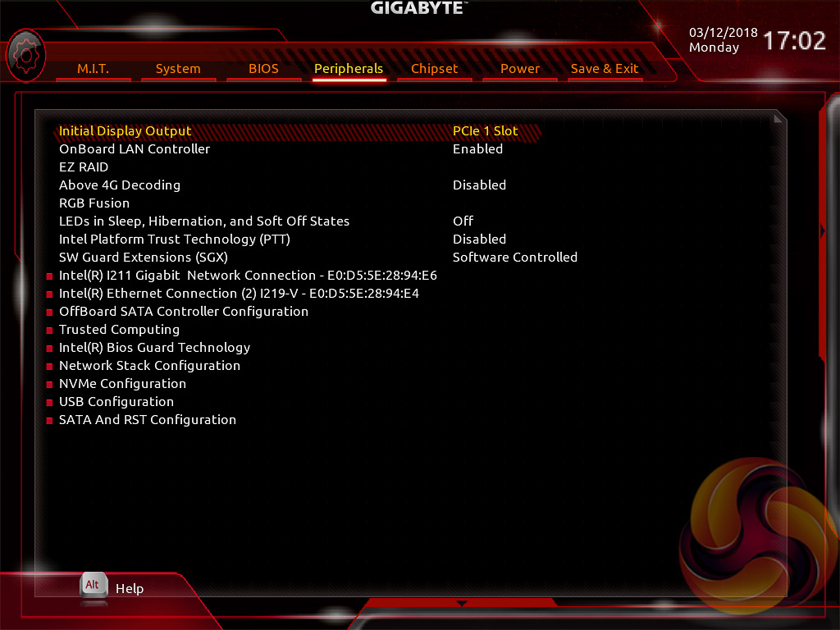Open Network Stack Configuration submenu

[149, 366]
